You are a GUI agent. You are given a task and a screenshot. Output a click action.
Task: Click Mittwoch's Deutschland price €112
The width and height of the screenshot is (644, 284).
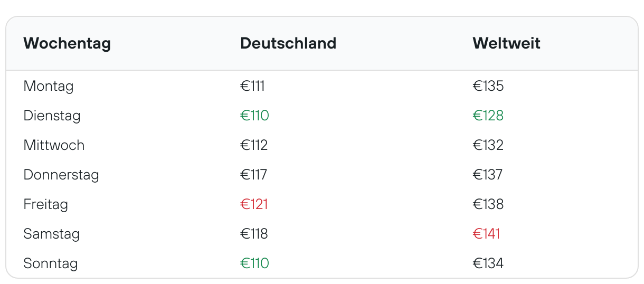[254, 145]
